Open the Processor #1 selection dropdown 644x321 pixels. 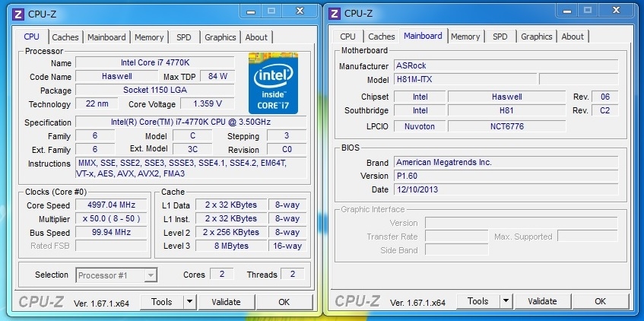116,275
